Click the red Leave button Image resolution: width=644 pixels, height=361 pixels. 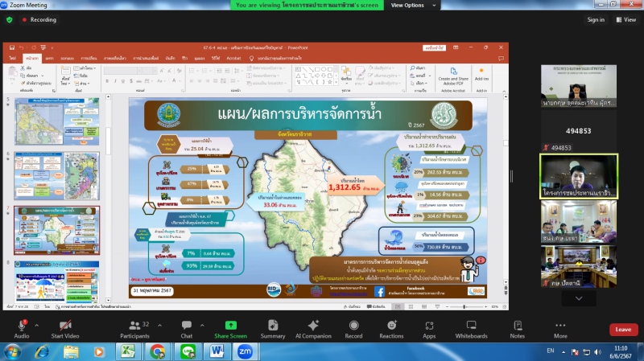pyautogui.click(x=622, y=330)
